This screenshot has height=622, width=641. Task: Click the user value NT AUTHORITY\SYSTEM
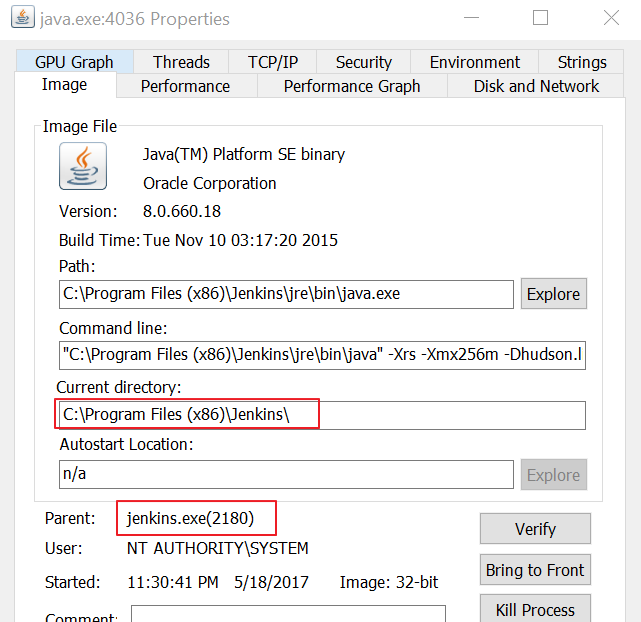(x=217, y=548)
